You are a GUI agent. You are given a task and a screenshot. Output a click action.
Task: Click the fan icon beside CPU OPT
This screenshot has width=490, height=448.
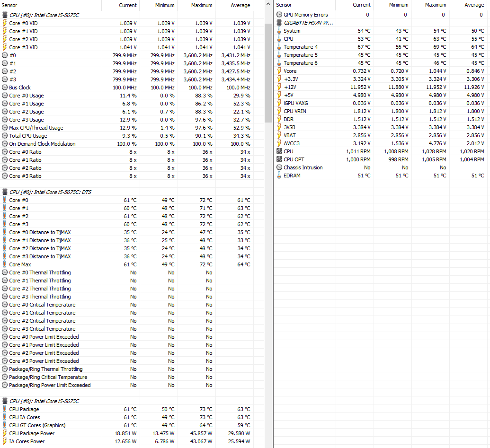pos(279,159)
